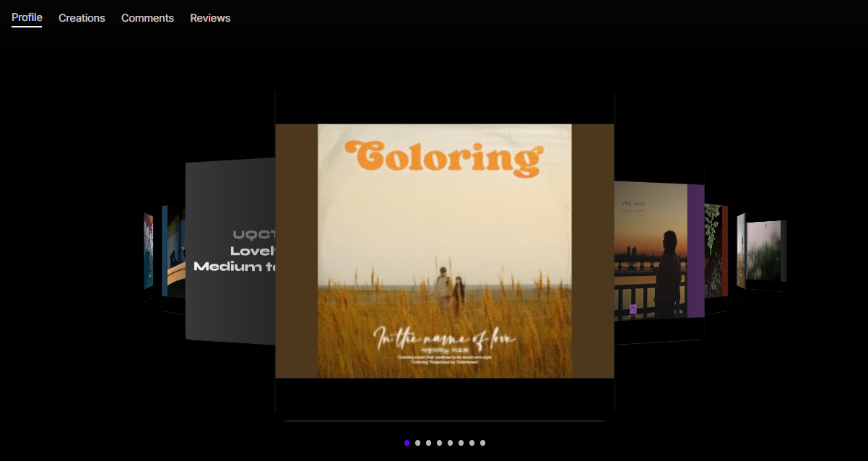Click 'In the name of love' script text

(444, 337)
